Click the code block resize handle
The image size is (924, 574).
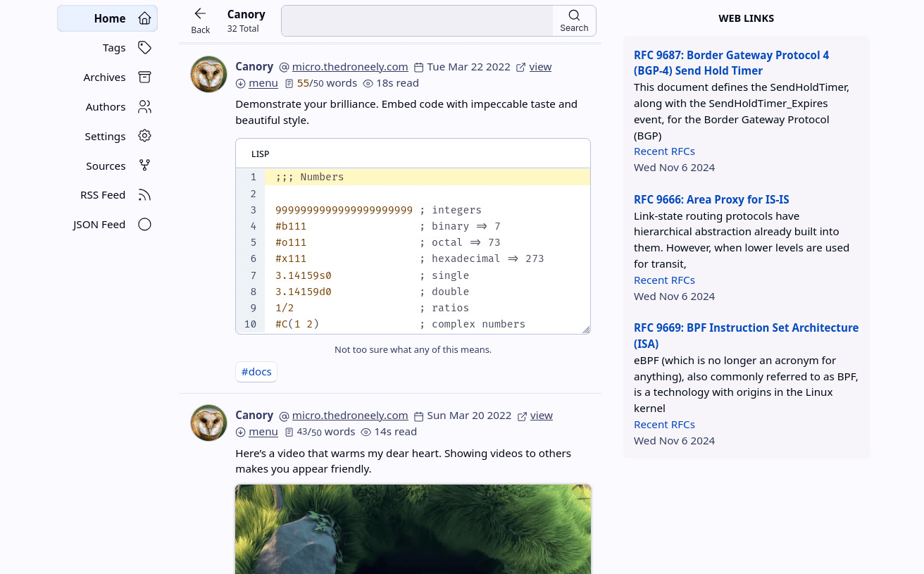(x=586, y=330)
